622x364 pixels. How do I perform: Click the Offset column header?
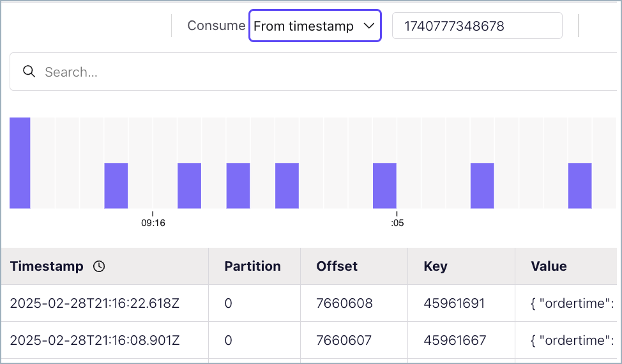tap(337, 266)
